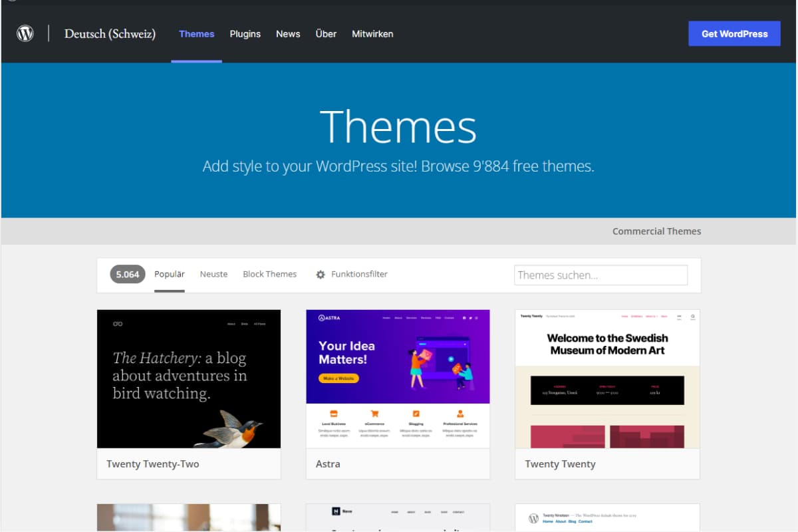
Task: Open the Plugins menu item
Action: point(245,34)
